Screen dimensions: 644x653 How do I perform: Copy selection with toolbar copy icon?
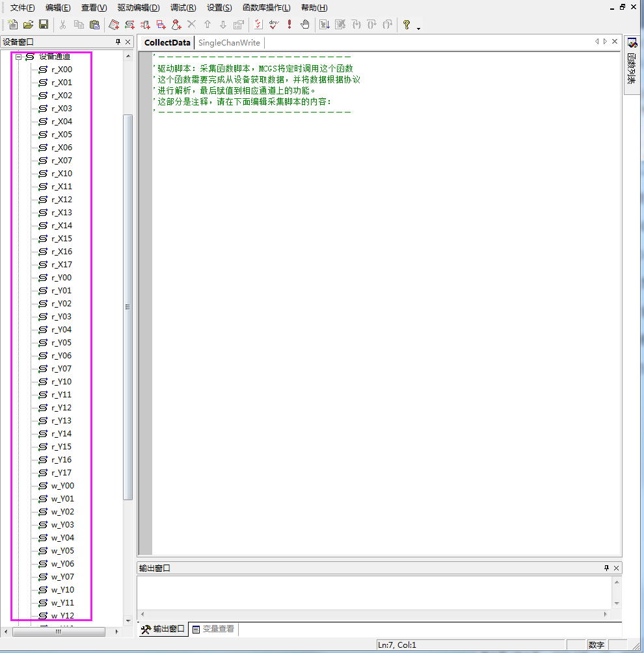click(79, 25)
